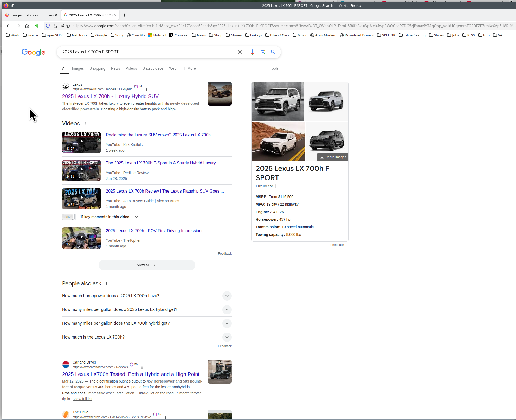Click the site security padlock icon
The image size is (516, 420).
(x=55, y=26)
